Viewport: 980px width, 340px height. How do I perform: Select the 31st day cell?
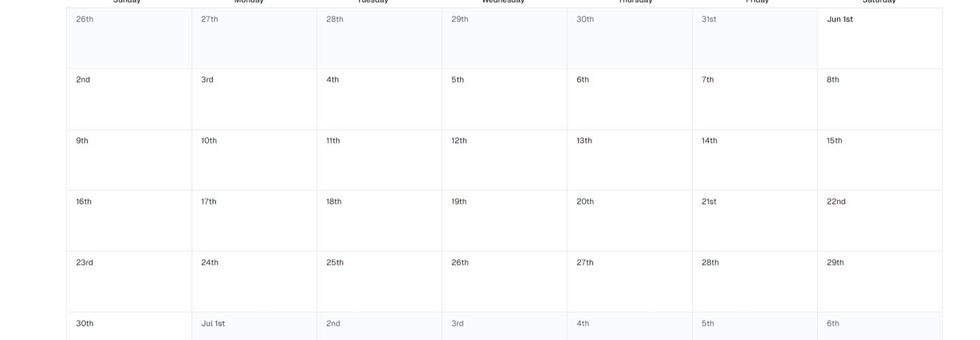(755, 38)
